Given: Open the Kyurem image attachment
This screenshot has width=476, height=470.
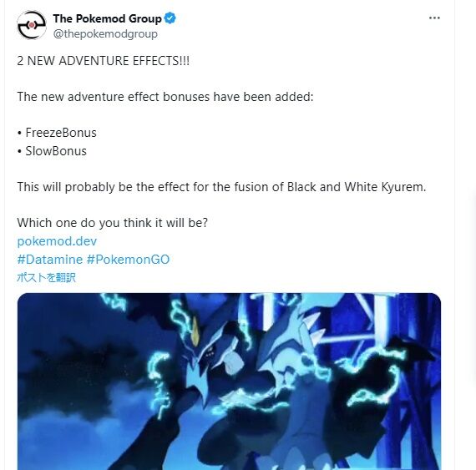Looking at the screenshot, I should [229, 382].
